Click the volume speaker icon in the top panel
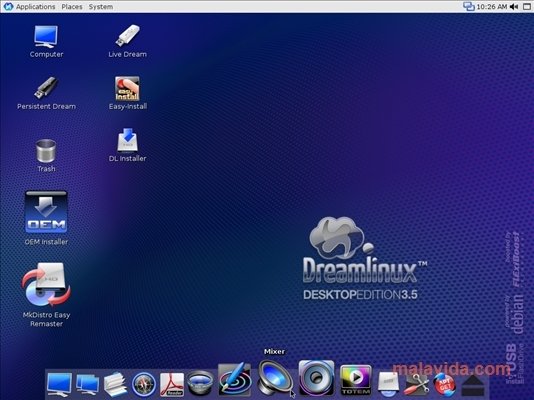Screen dimensions: 534x400 [x=514, y=6]
